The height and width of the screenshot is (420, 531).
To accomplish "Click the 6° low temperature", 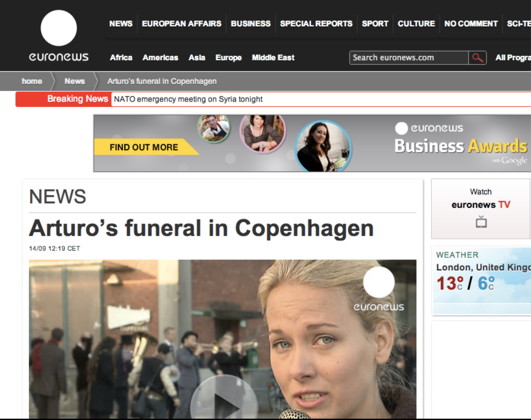I will click(486, 283).
